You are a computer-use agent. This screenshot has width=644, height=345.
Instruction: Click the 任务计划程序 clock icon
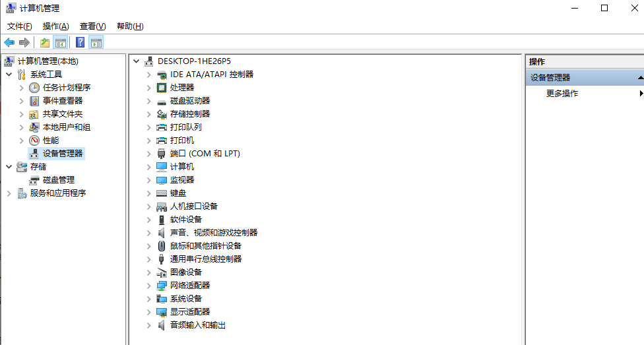coord(34,88)
